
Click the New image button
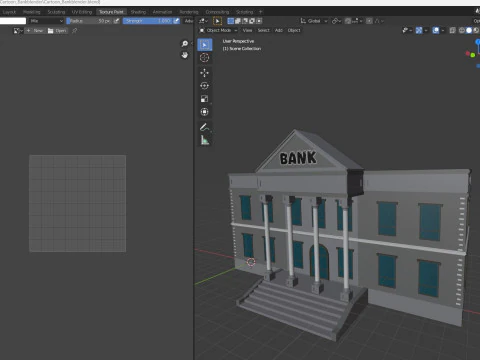[35, 31]
